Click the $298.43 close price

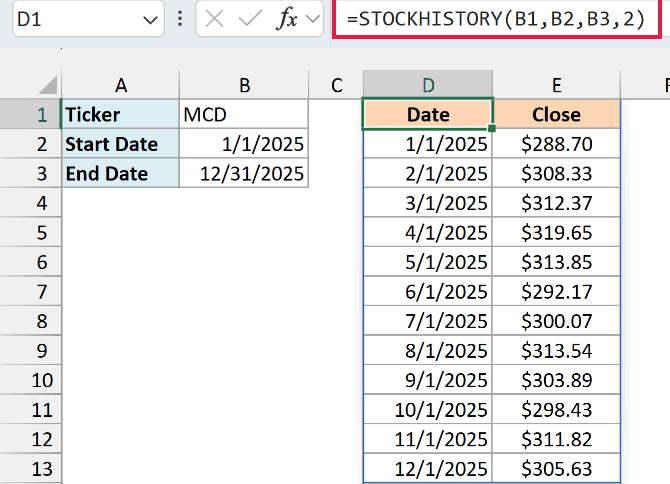(556, 409)
